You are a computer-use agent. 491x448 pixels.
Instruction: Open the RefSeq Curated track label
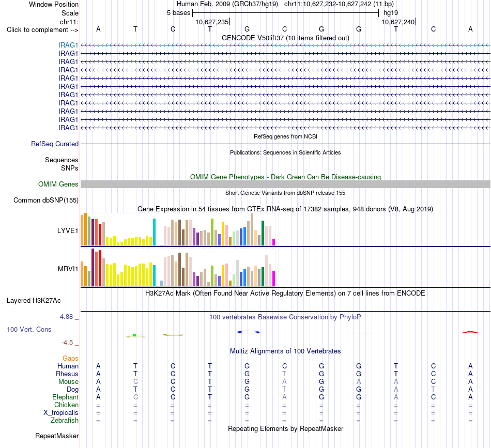(55, 144)
